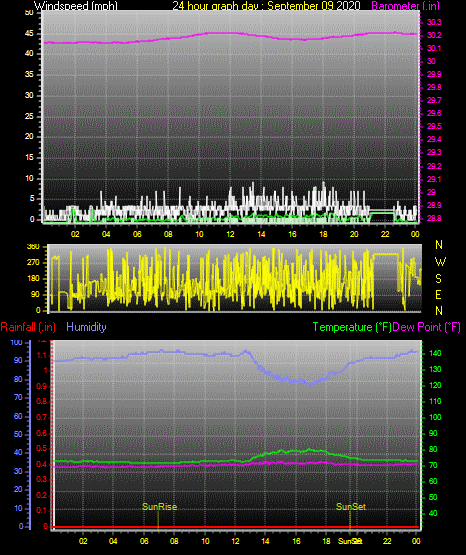Click the 'Windspeed (mph)' label
Viewport: 466px width, 555px height.
click(x=75, y=6)
